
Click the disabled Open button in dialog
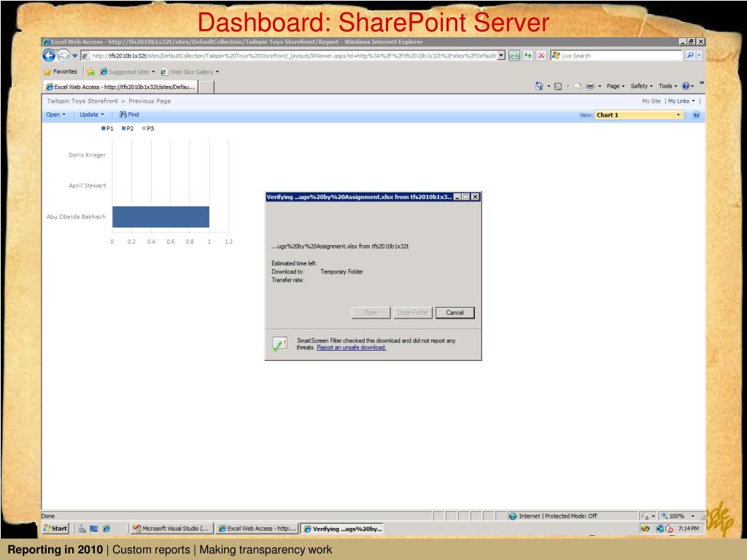pyautogui.click(x=371, y=312)
